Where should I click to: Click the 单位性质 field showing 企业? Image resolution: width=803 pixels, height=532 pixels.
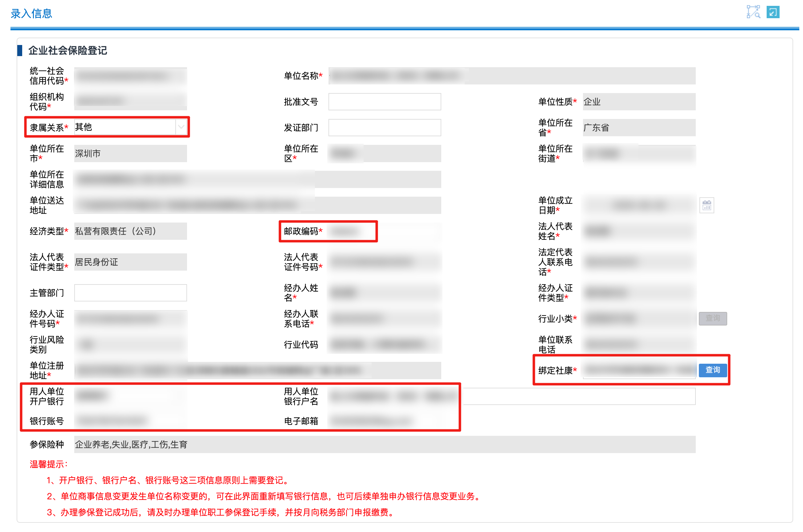click(x=639, y=101)
